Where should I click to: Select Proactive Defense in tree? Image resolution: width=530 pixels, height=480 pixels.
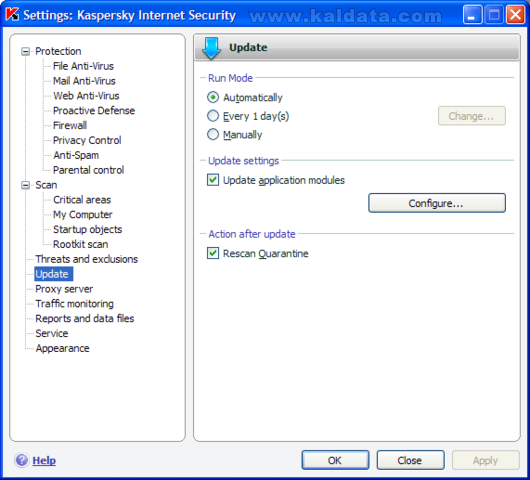point(94,111)
